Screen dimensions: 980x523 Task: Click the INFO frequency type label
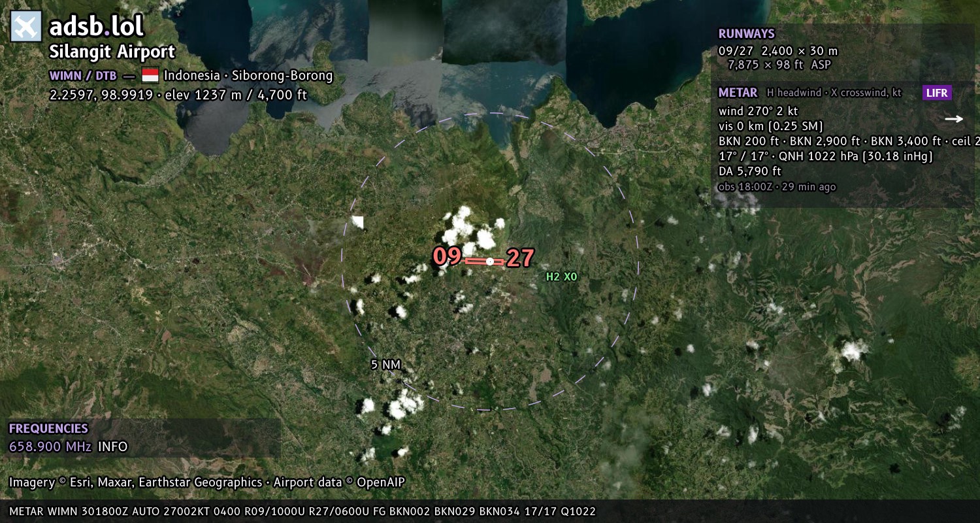point(113,447)
